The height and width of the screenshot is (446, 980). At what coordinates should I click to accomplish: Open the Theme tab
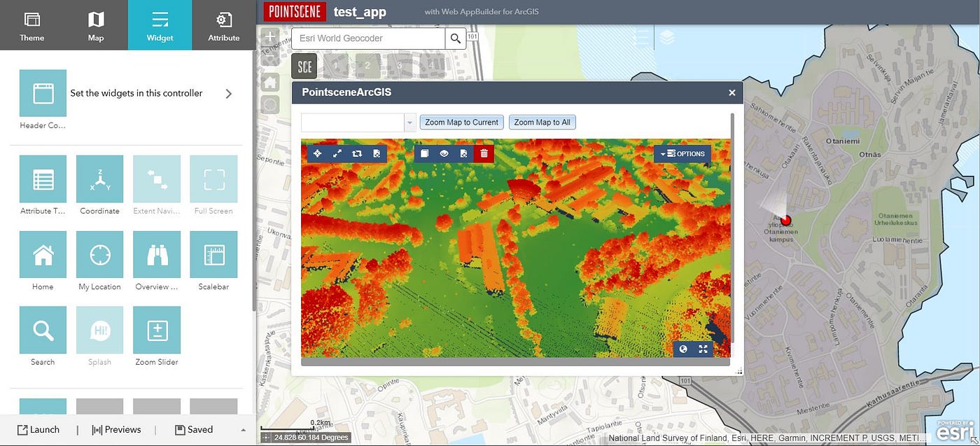31,25
